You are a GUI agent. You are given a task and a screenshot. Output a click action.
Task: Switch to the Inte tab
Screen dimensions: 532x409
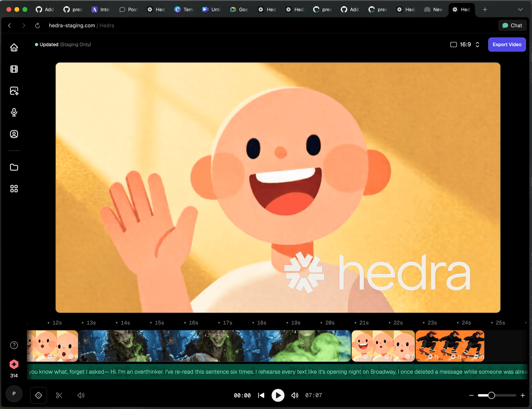coord(101,10)
